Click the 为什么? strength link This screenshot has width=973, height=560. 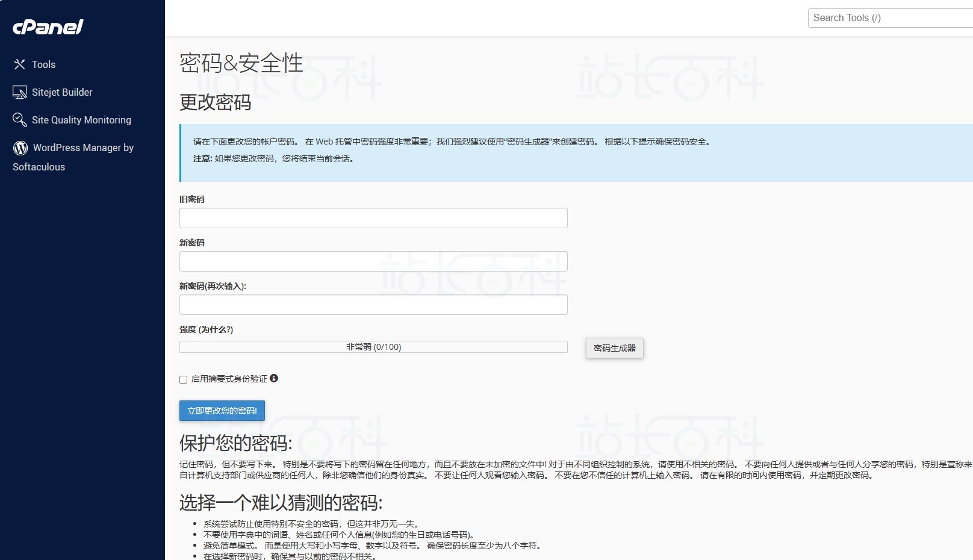click(x=216, y=329)
